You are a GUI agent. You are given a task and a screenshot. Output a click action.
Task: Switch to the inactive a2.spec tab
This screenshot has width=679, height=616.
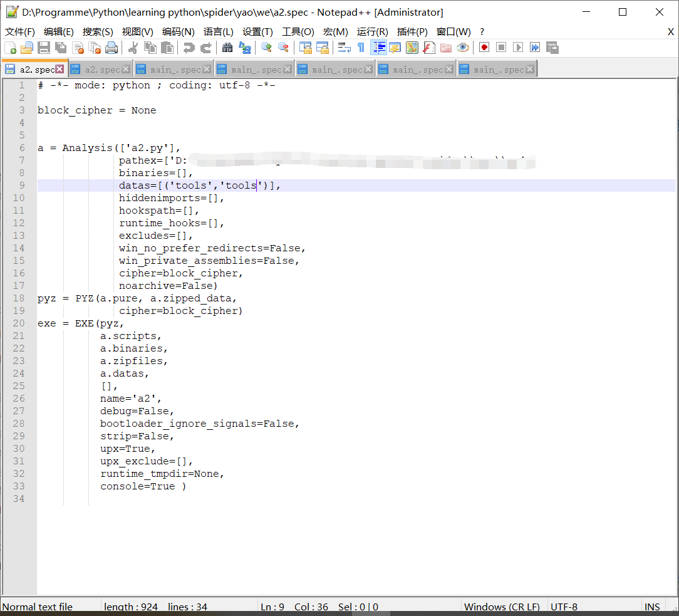pyautogui.click(x=100, y=70)
